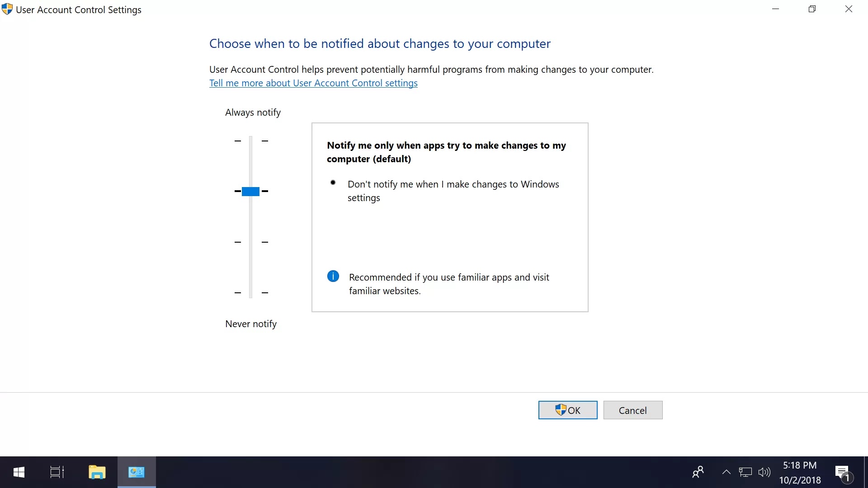Open the volume speaker tray icon
This screenshot has height=488, width=868.
(x=764, y=472)
